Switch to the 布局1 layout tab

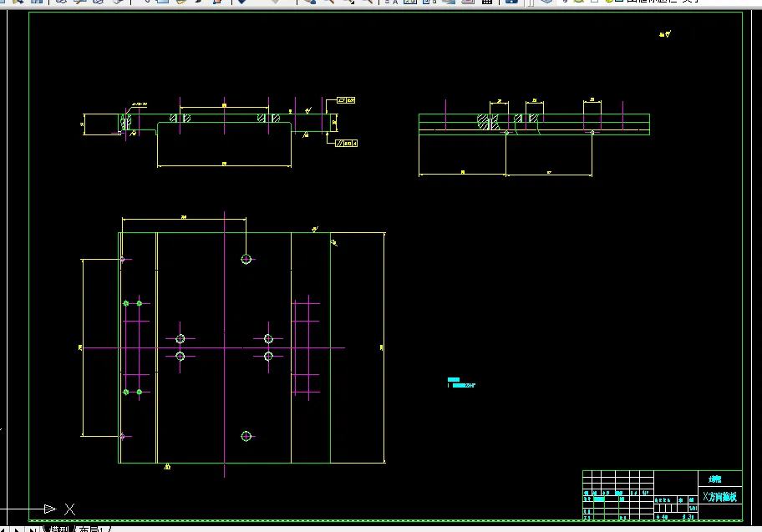tap(91, 529)
